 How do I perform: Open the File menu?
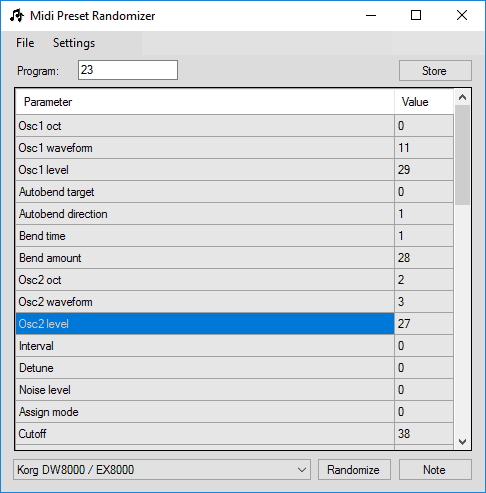click(x=25, y=43)
